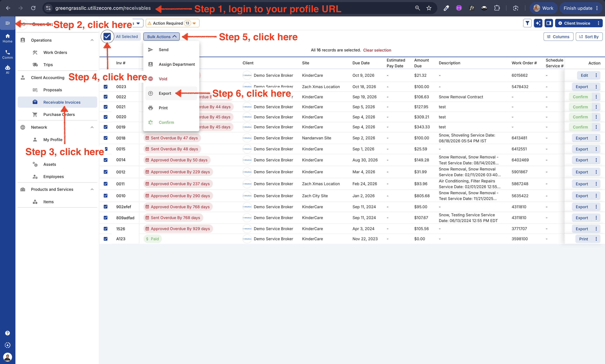This screenshot has height=364, width=605.
Task: Uncheck invoice A123 checkbox
Action: (x=106, y=239)
